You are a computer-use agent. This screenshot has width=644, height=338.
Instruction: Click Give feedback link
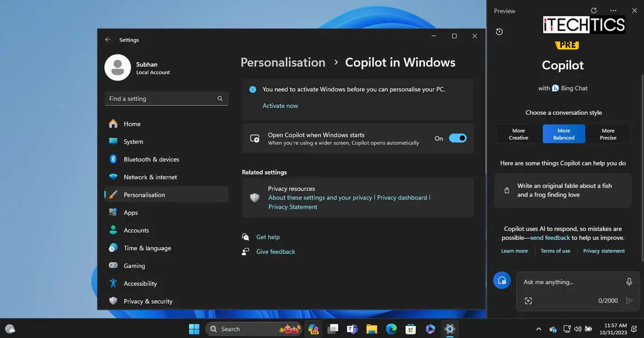coord(276,252)
